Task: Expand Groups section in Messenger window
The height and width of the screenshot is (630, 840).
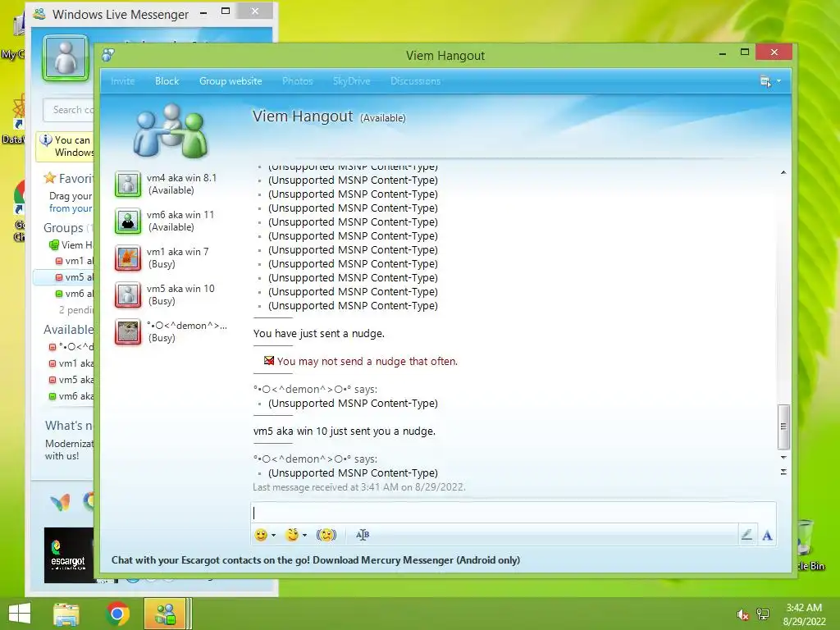Action: pyautogui.click(x=64, y=228)
